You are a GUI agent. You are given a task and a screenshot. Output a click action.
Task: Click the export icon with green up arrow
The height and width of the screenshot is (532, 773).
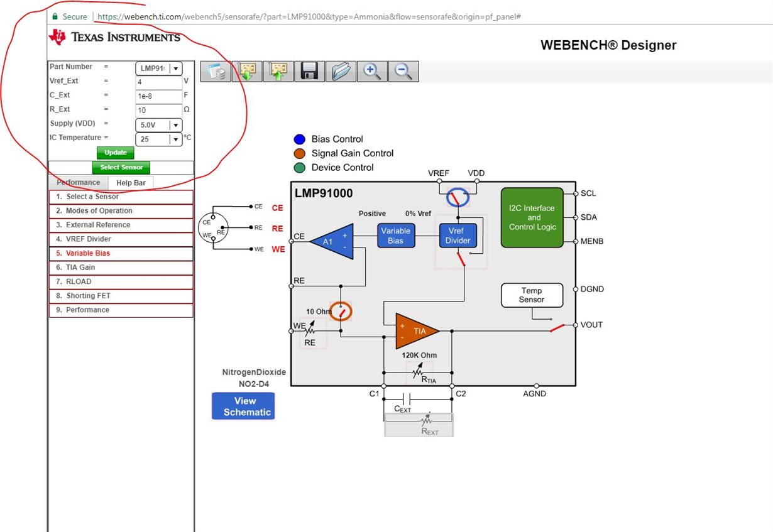pyautogui.click(x=278, y=71)
